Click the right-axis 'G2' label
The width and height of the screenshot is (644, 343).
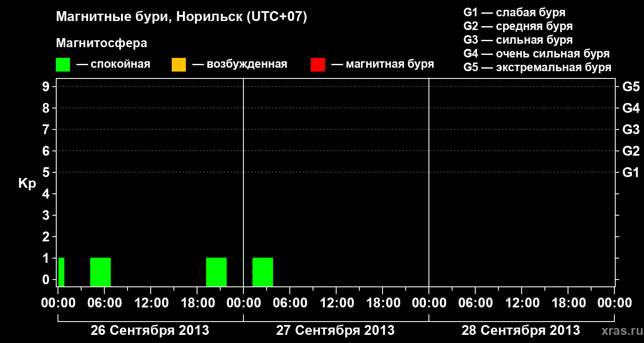tap(631, 151)
